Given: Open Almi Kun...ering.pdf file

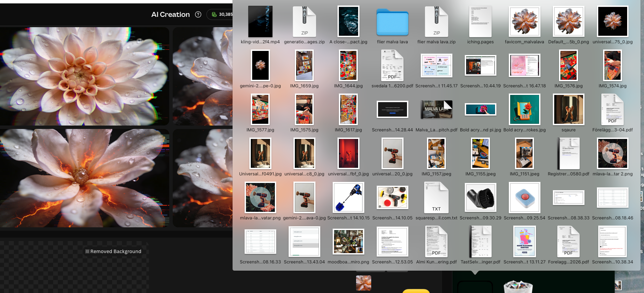Looking at the screenshot, I should (x=437, y=241).
